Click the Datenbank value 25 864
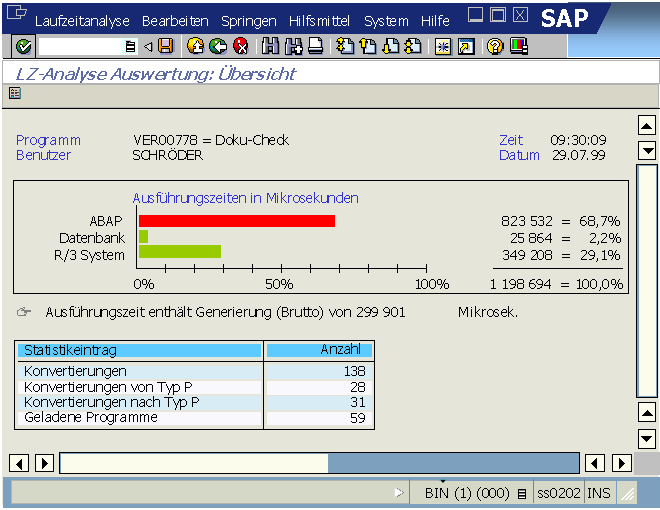This screenshot has width=660, height=510. [531, 238]
